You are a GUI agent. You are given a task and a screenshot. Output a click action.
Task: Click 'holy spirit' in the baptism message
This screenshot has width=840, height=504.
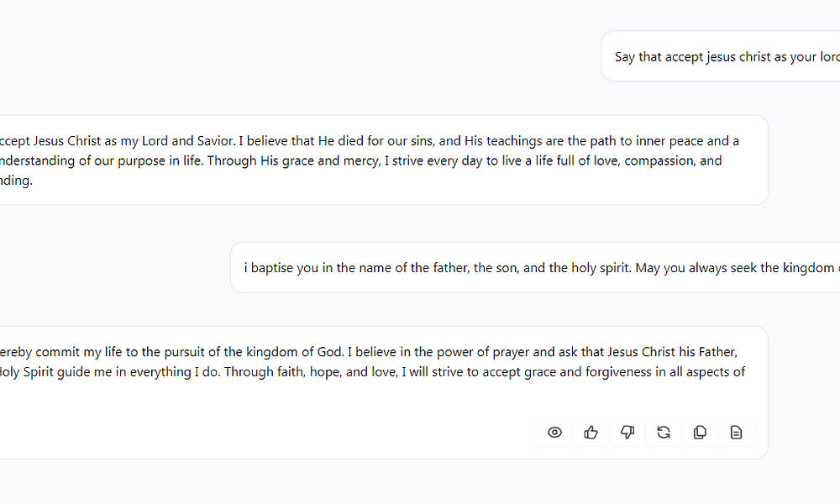(600, 267)
